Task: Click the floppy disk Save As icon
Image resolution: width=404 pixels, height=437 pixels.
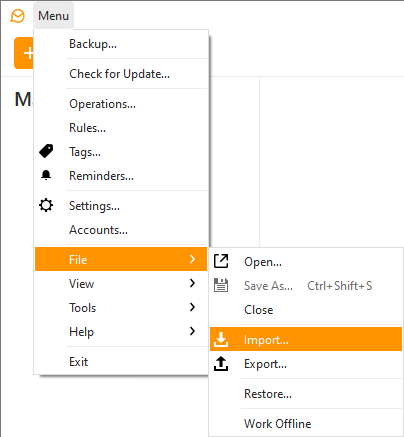Action: (x=221, y=285)
